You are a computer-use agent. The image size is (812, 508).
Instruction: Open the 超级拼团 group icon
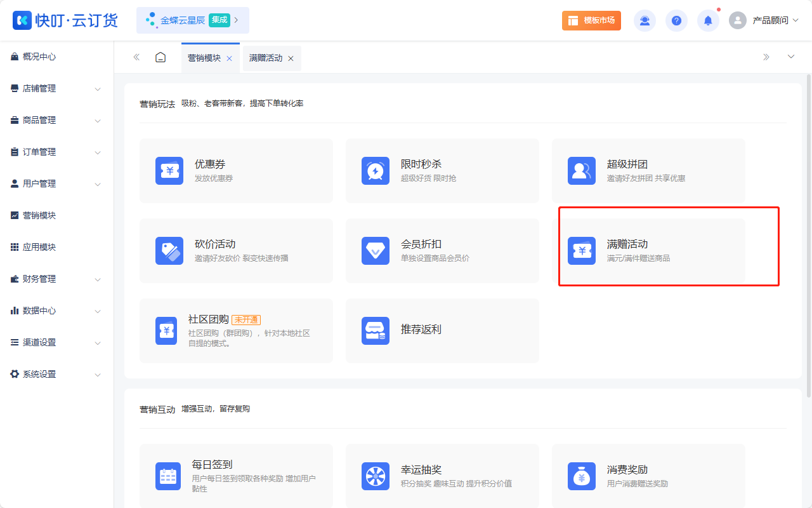(582, 171)
